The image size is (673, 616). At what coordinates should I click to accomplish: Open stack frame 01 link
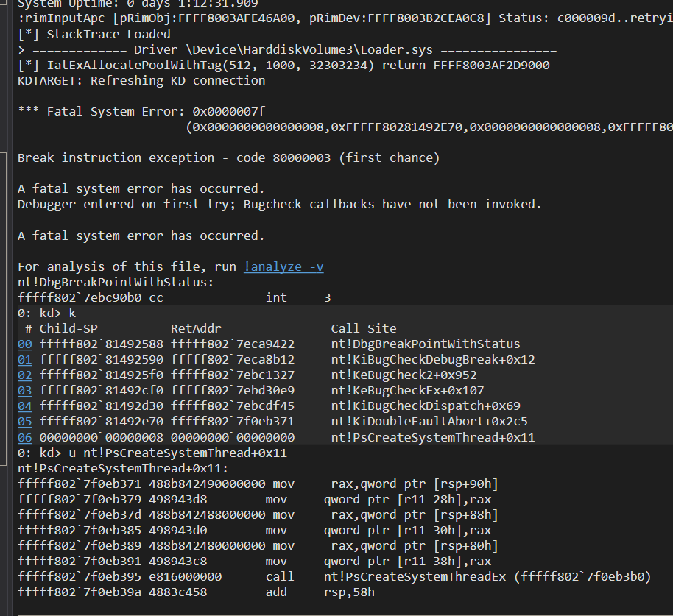(x=25, y=359)
